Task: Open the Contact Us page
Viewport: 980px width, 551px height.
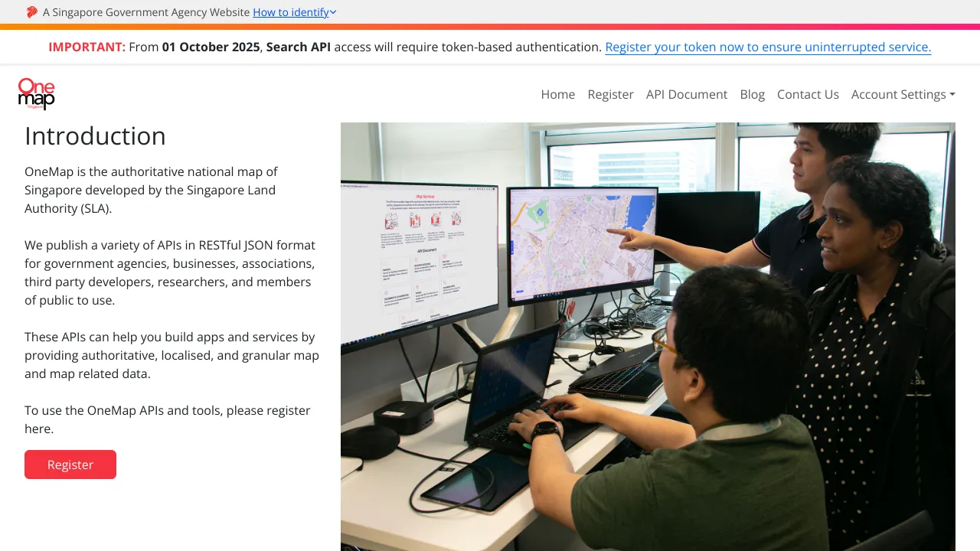Action: pyautogui.click(x=808, y=94)
